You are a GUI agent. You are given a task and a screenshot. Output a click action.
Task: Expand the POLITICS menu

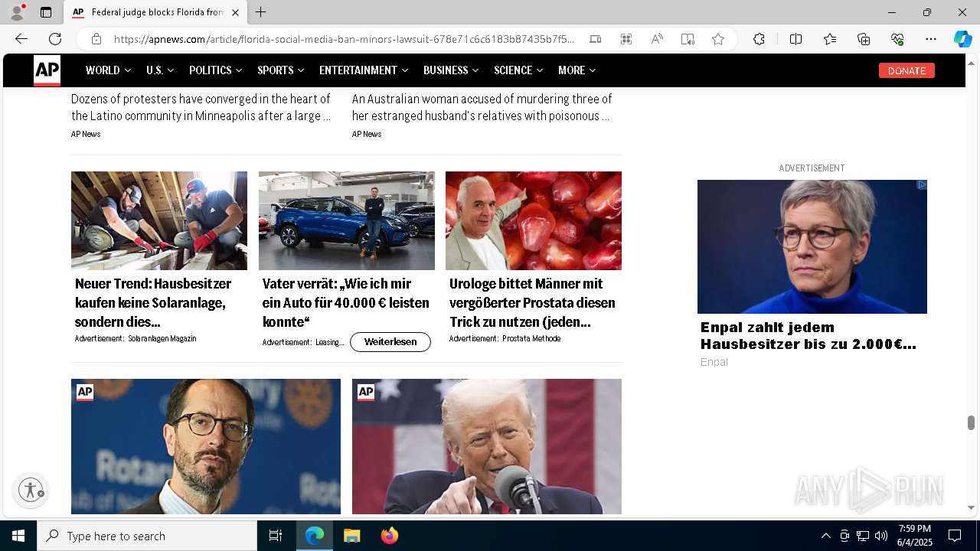216,70
